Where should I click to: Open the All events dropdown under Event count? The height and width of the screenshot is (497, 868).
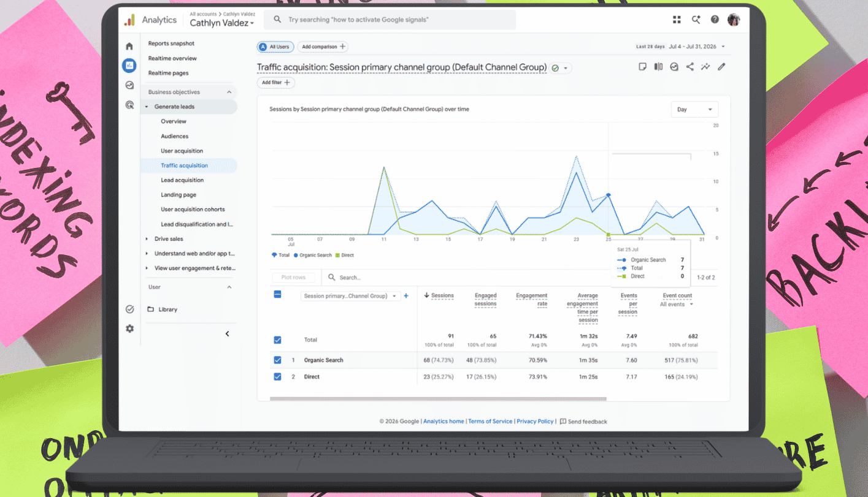click(677, 305)
